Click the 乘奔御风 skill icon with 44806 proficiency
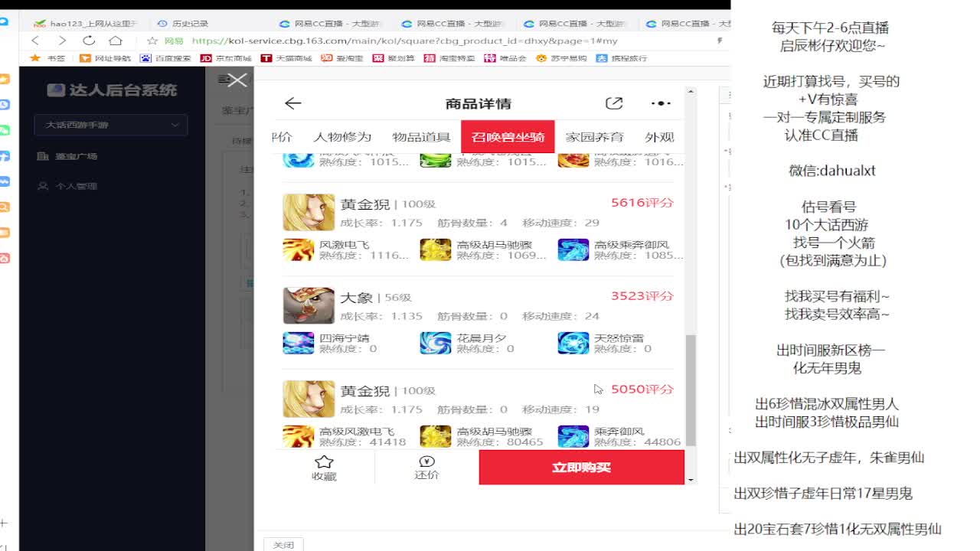The image size is (980, 551). click(x=573, y=436)
